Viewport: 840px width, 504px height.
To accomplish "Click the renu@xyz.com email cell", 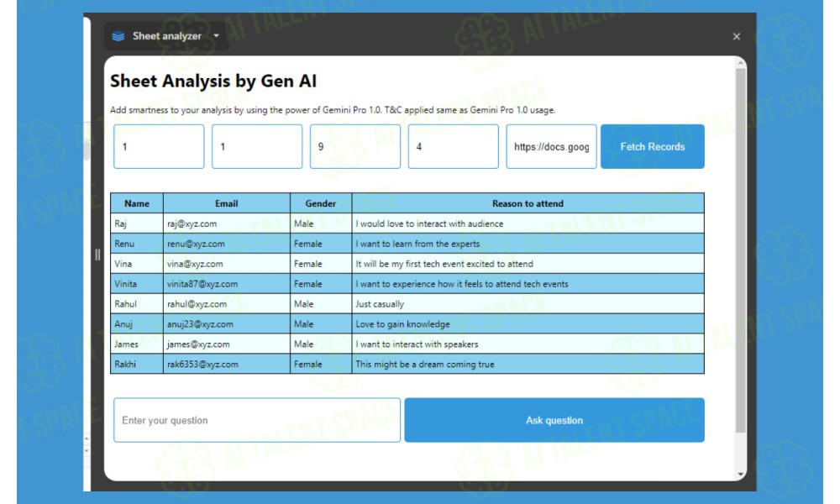I will 227,244.
